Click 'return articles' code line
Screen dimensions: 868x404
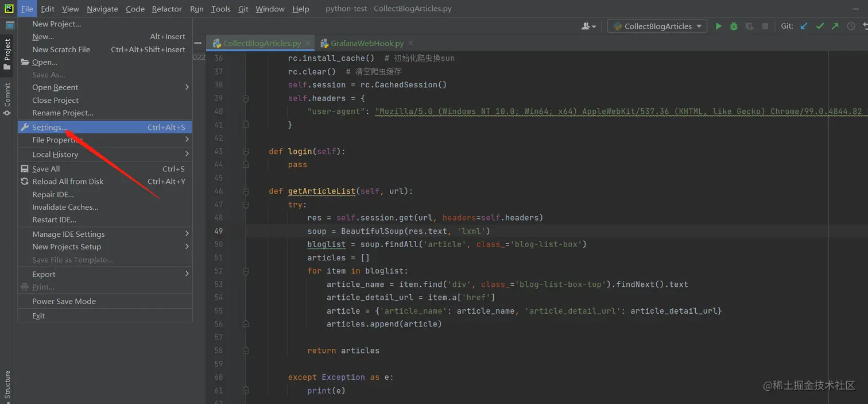tap(343, 351)
